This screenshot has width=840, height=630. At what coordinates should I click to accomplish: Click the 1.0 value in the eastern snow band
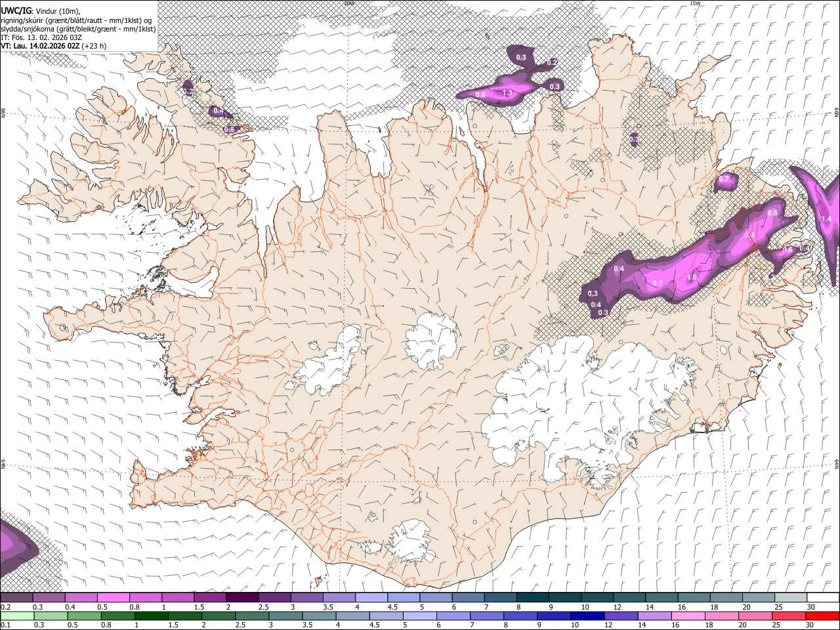692,277
